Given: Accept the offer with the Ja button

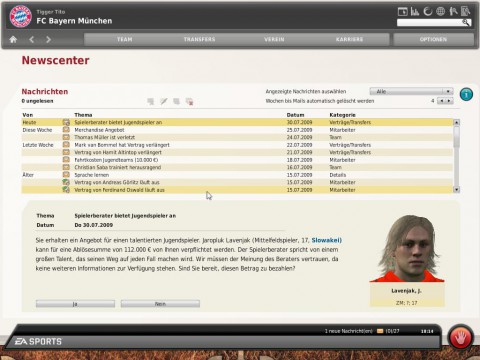Looking at the screenshot, I should [75, 304].
